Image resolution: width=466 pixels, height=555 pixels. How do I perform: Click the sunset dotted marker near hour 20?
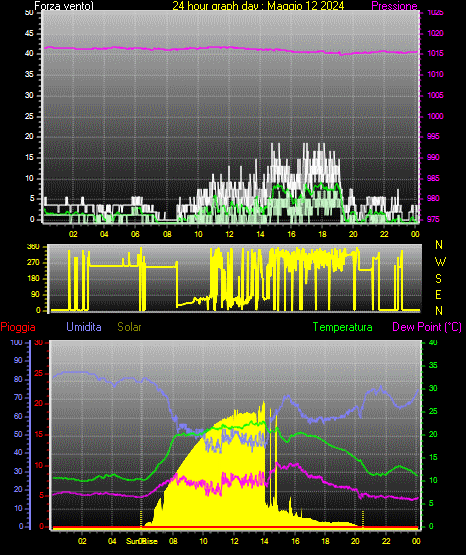pos(363,518)
